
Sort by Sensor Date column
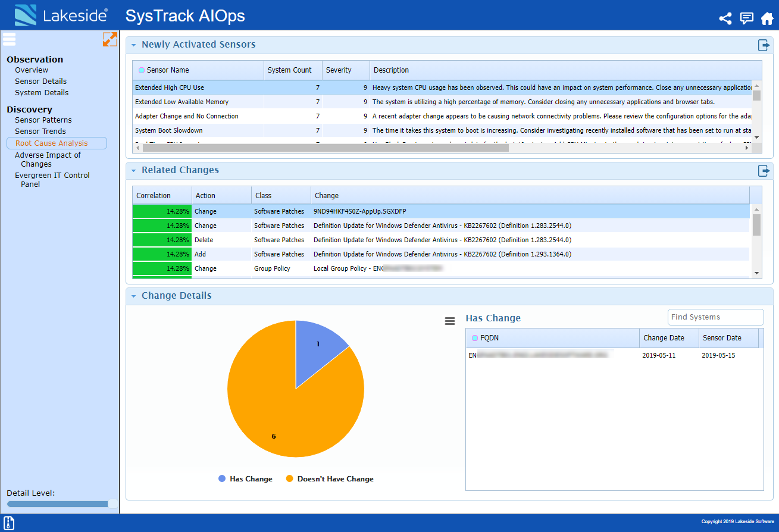point(728,338)
